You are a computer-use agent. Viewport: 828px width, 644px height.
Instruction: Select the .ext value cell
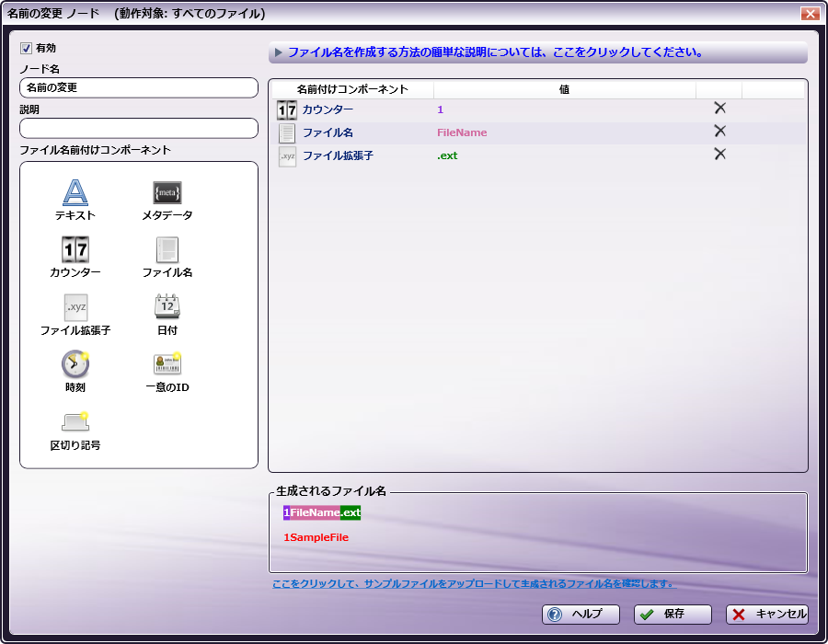pyautogui.click(x=447, y=155)
